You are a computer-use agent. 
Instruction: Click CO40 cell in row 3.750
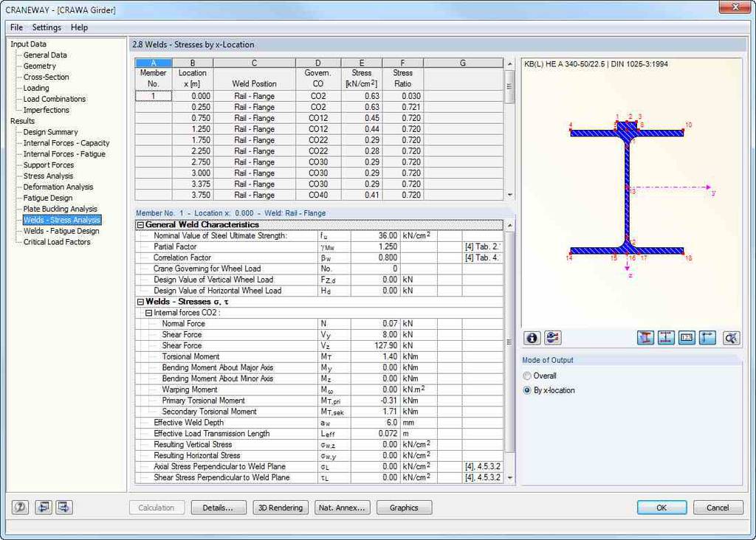[x=318, y=195]
